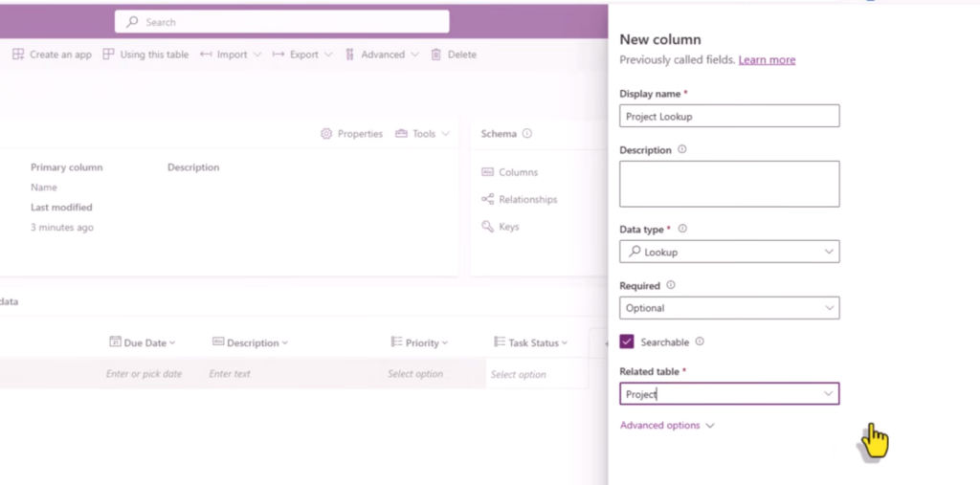This screenshot has height=485, width=980.
Task: Click the Data type info icon
Action: pos(682,229)
